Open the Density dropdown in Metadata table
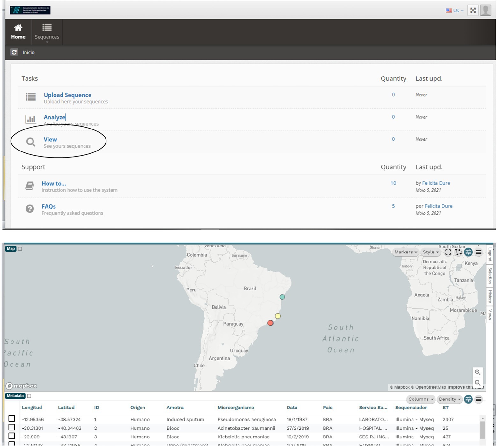This screenshot has height=448, width=497. click(449, 399)
